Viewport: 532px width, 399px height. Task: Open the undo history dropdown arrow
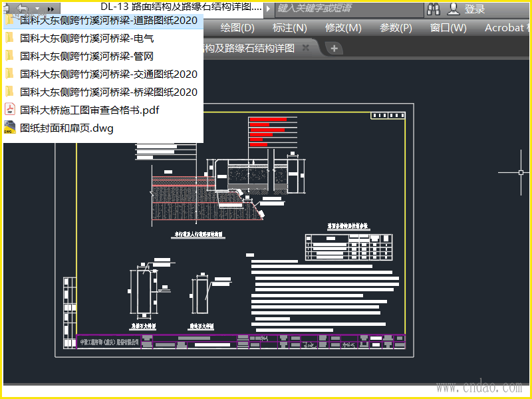point(37,9)
